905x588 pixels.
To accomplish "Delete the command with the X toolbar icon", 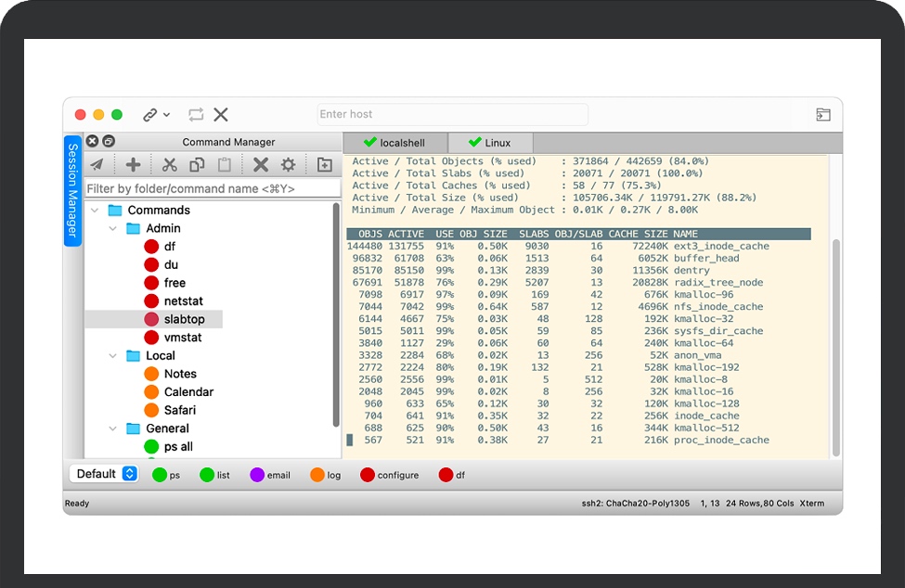I will 261,165.
